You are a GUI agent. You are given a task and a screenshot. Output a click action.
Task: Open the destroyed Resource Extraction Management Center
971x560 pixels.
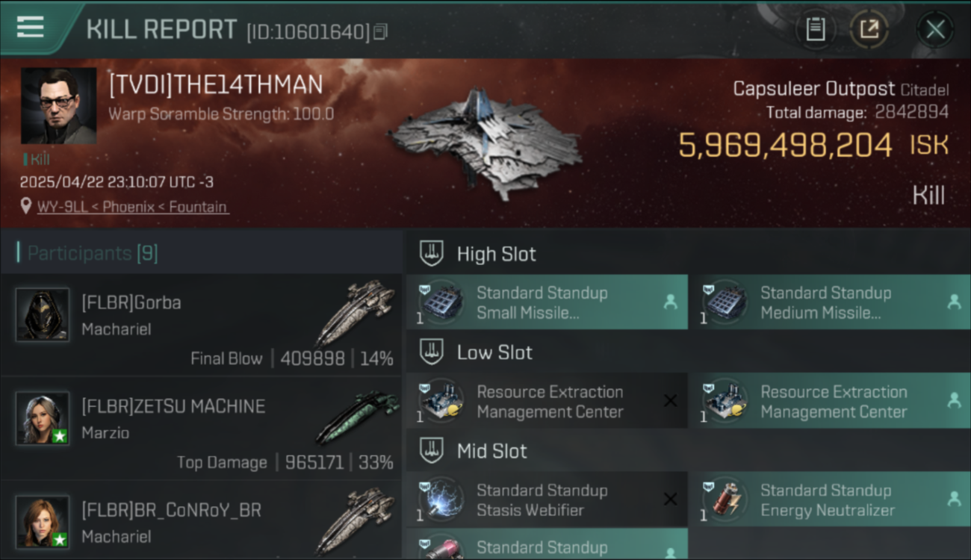(547, 401)
